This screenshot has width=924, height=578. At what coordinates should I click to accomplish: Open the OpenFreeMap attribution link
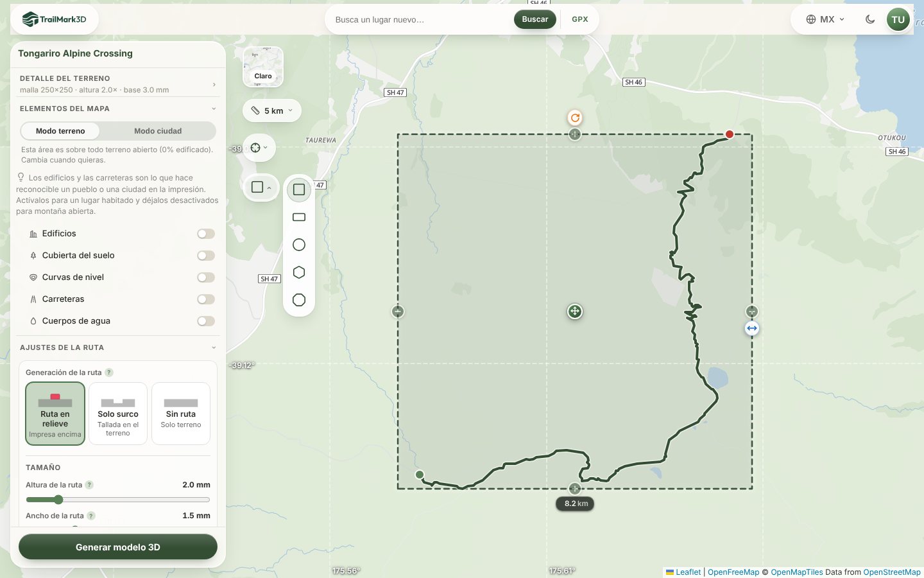[733, 572]
